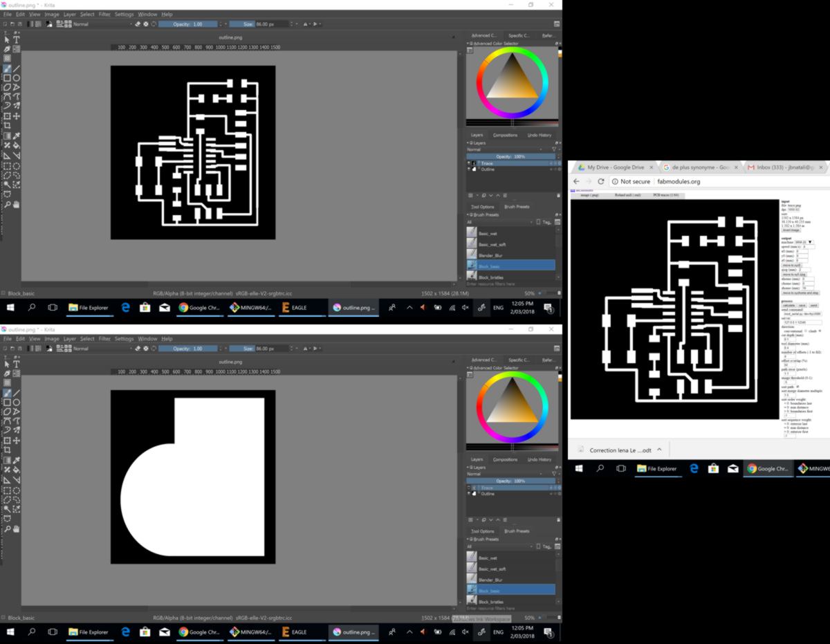The width and height of the screenshot is (830, 644).
Task: Activate the Move tool in upper Krita window
Action: coord(17,116)
